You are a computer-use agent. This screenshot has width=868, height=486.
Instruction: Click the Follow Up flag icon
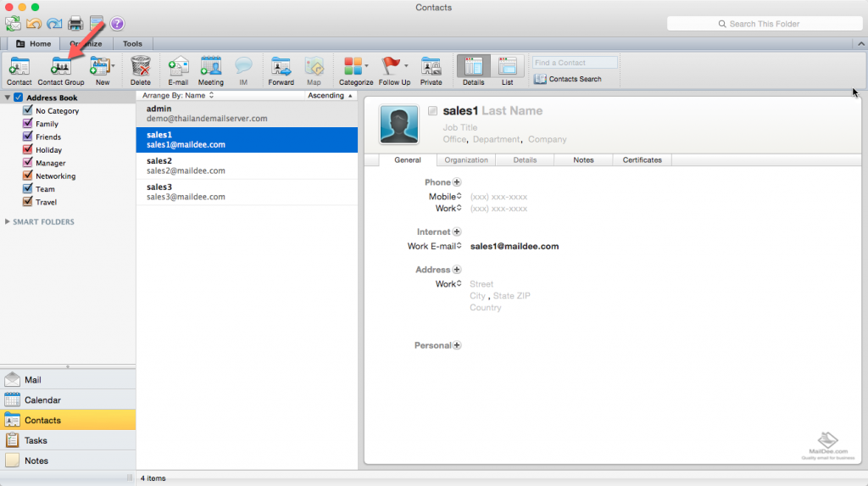[x=391, y=66]
